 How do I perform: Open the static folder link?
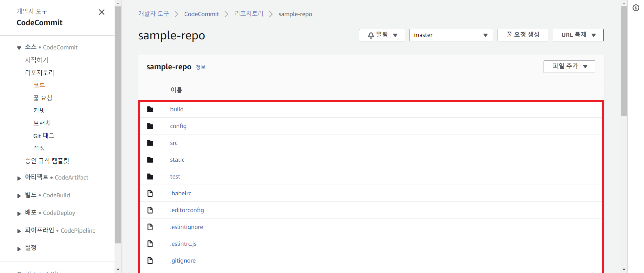[177, 160]
